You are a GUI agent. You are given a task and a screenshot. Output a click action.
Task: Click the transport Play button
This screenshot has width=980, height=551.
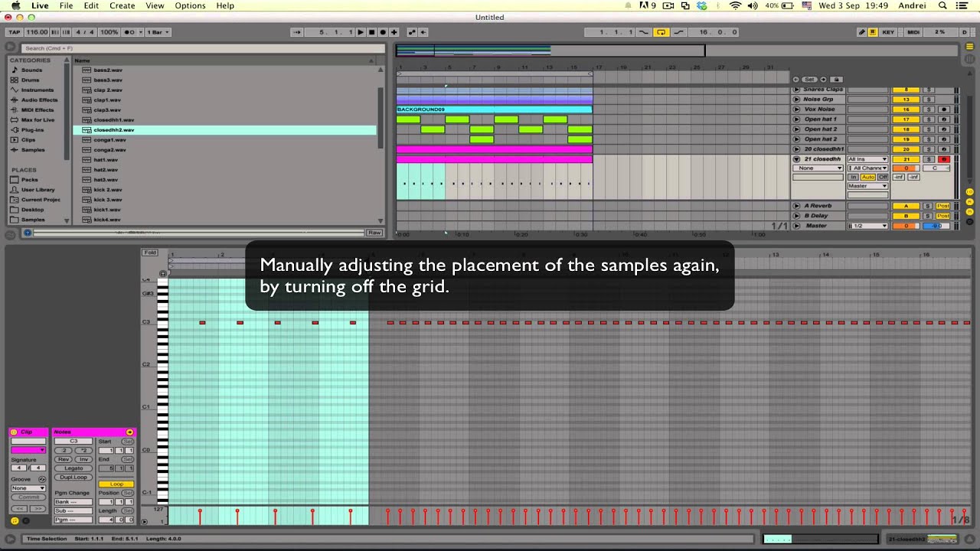click(x=361, y=32)
